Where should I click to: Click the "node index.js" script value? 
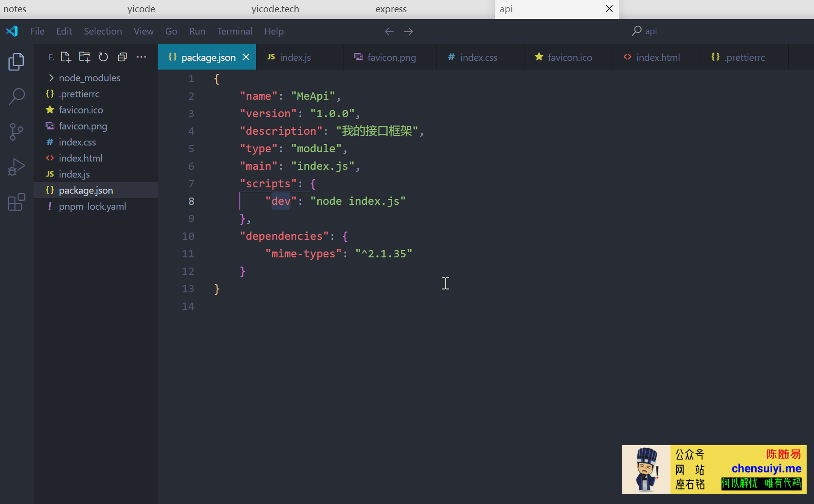point(358,201)
